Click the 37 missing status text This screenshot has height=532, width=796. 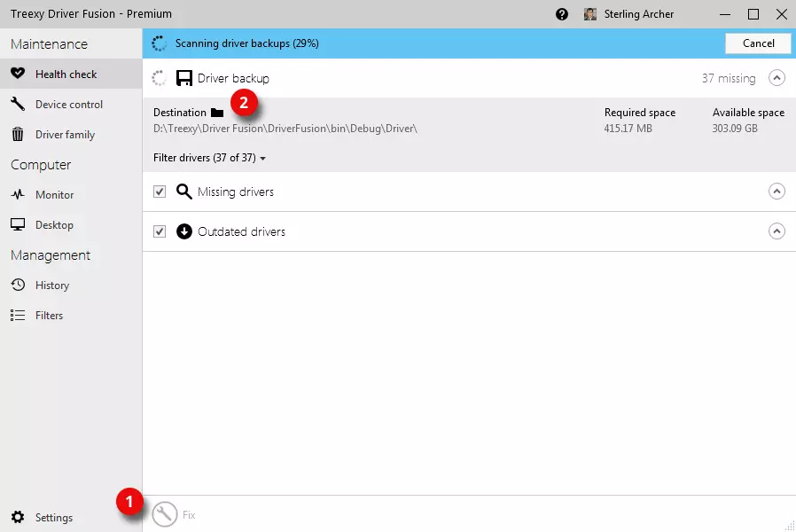pos(729,78)
